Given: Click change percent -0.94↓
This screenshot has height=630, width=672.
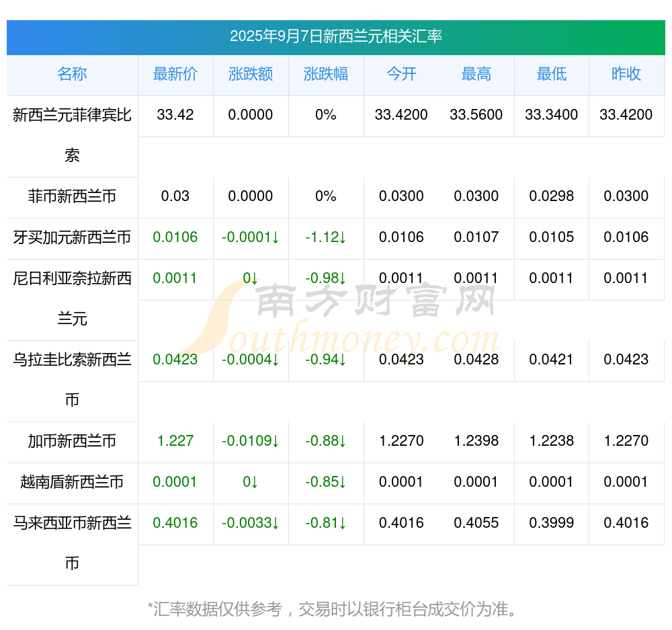Looking at the screenshot, I should pos(326,360).
